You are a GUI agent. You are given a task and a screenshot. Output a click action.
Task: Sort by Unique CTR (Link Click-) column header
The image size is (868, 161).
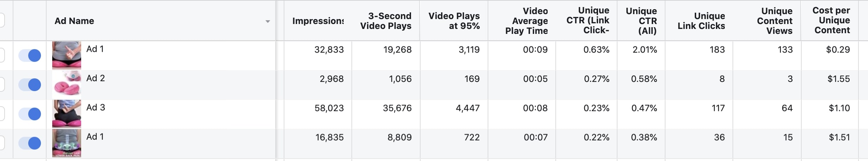[x=588, y=20]
